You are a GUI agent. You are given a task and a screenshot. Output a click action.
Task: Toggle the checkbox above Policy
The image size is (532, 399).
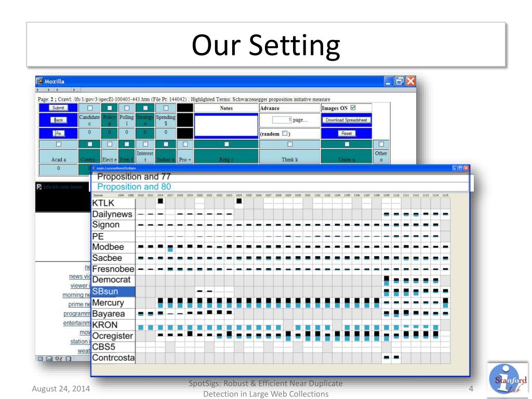pos(109,108)
